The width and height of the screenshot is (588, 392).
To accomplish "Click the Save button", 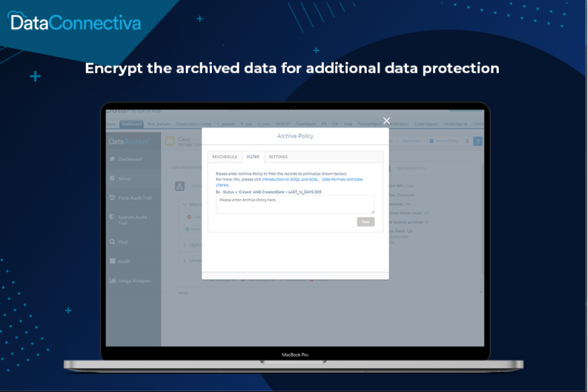I will click(365, 222).
